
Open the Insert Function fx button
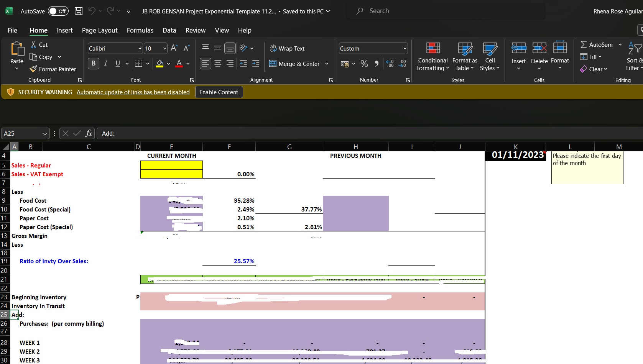pyautogui.click(x=89, y=133)
